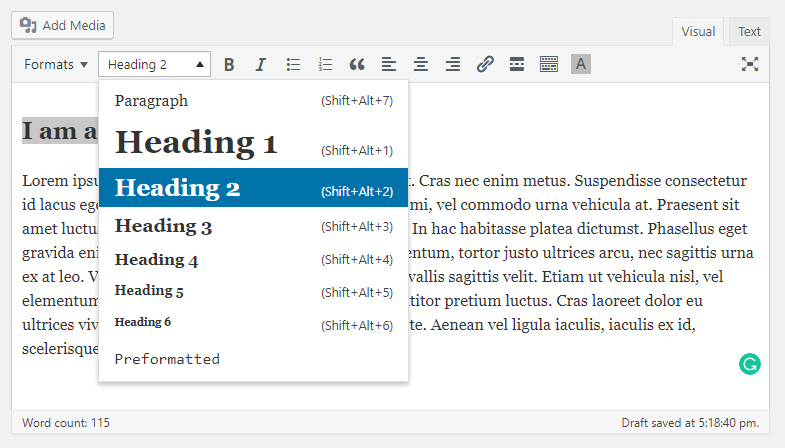Switch to the Visual editor tab
This screenshot has height=448, width=785.
point(698,32)
